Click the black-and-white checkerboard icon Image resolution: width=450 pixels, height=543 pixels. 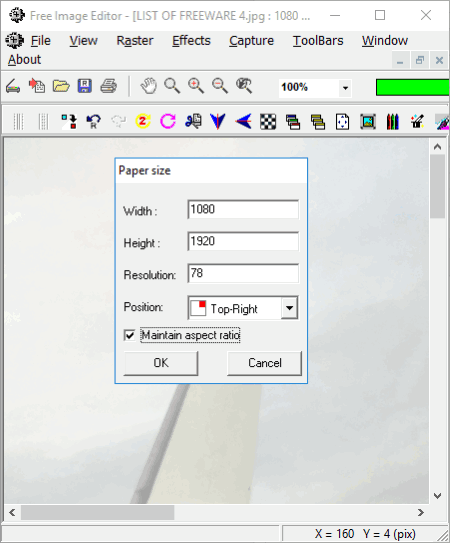pos(268,122)
